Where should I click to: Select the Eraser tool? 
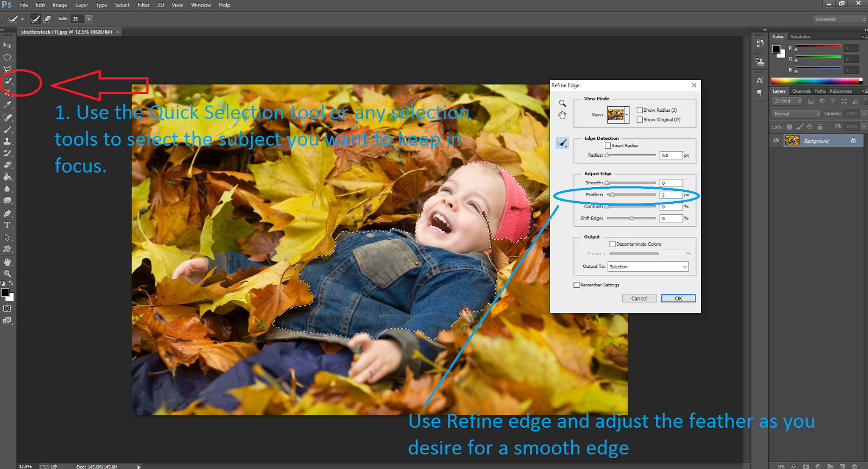tap(7, 165)
